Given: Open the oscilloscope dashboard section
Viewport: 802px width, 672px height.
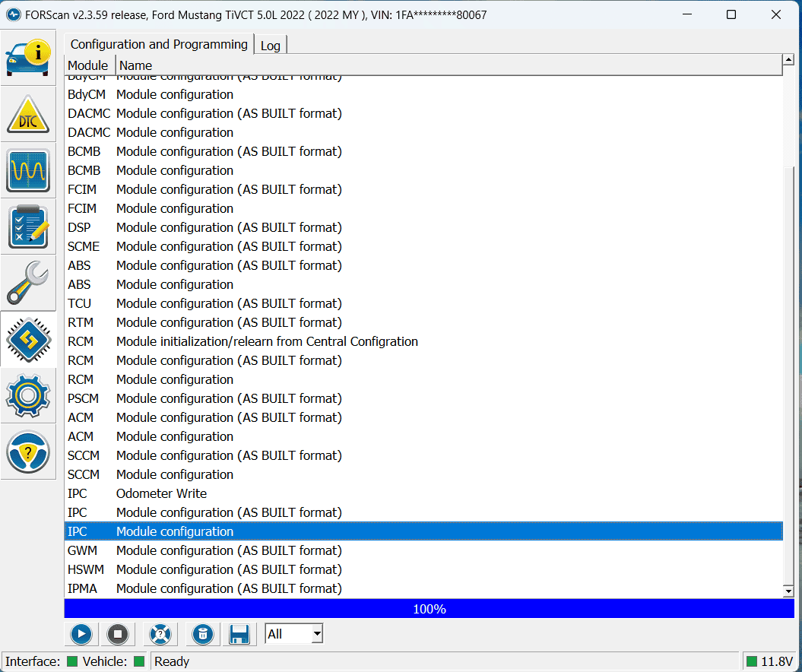Looking at the screenshot, I should coord(28,170).
